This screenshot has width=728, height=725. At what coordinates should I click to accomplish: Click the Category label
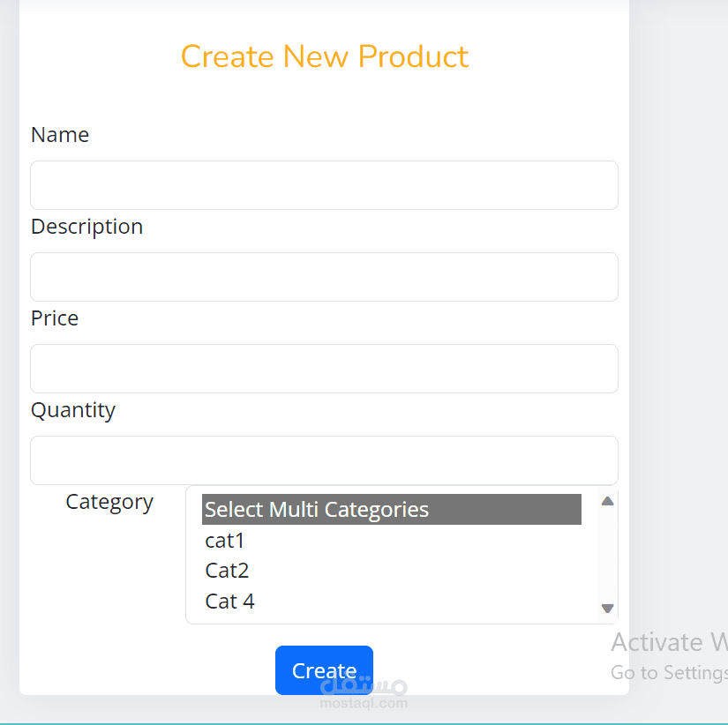point(109,501)
